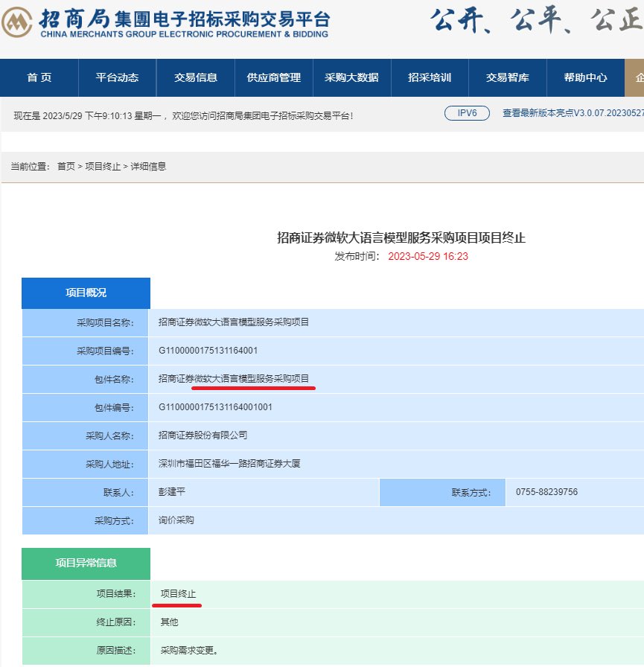The image size is (644, 667).
Task: Click the IPV6 badge button
Action: click(x=467, y=113)
